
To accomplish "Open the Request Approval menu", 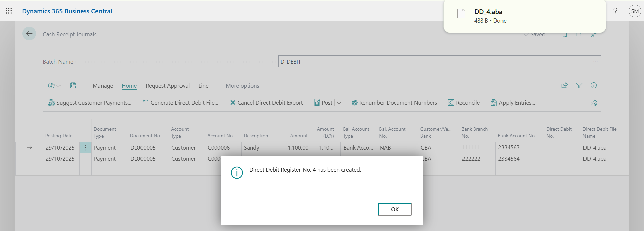I will 167,86.
